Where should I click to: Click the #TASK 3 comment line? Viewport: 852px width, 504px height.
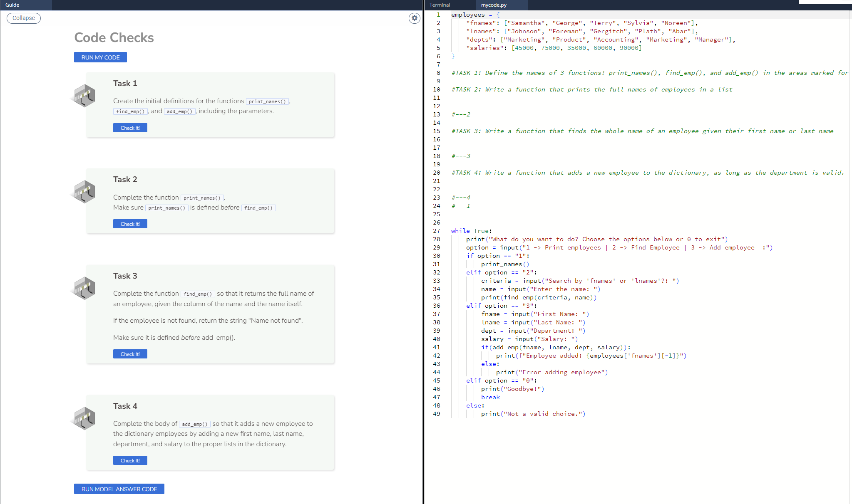pyautogui.click(x=642, y=131)
